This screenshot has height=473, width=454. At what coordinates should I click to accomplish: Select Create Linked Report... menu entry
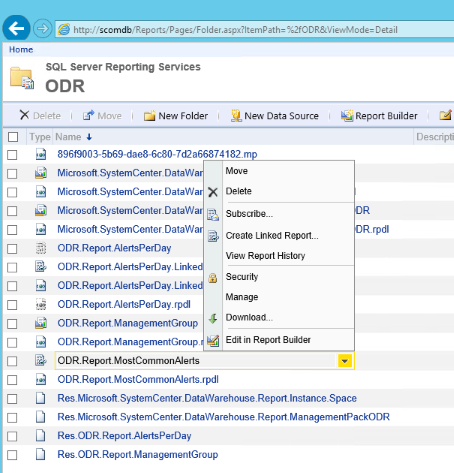point(272,235)
